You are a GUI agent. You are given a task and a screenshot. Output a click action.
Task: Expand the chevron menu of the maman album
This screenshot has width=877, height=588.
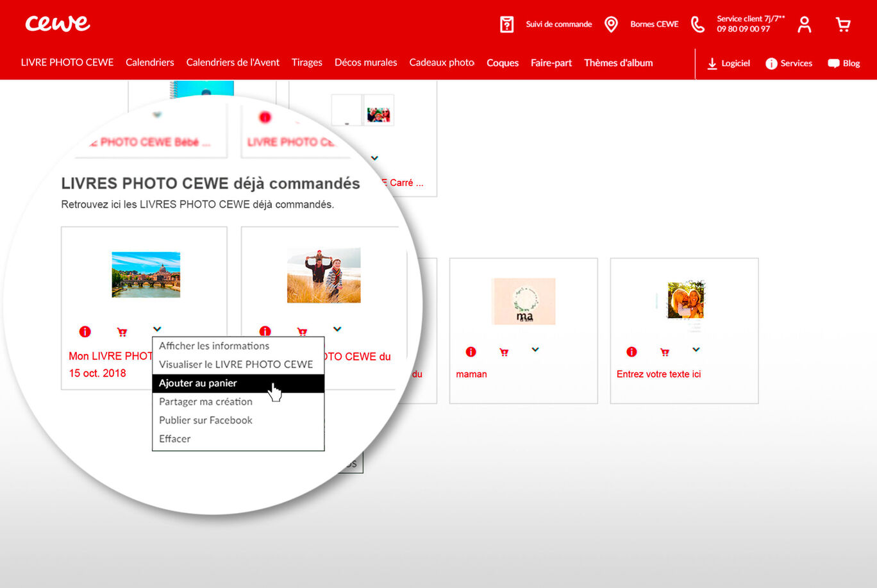[x=535, y=350]
